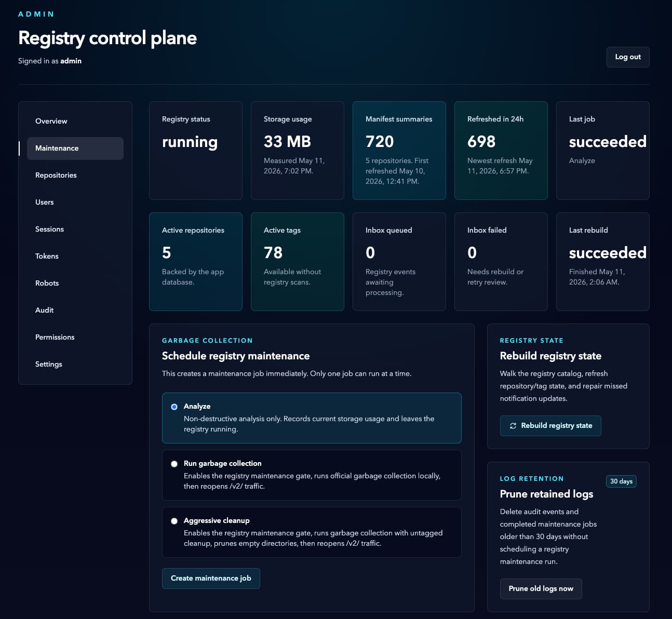Click Create maintenance job button

pos(211,578)
